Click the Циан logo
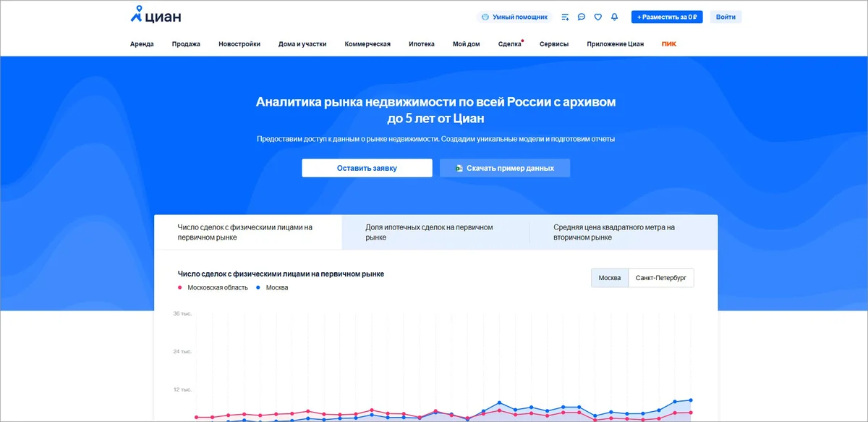Image resolution: width=868 pixels, height=422 pixels. [x=155, y=15]
